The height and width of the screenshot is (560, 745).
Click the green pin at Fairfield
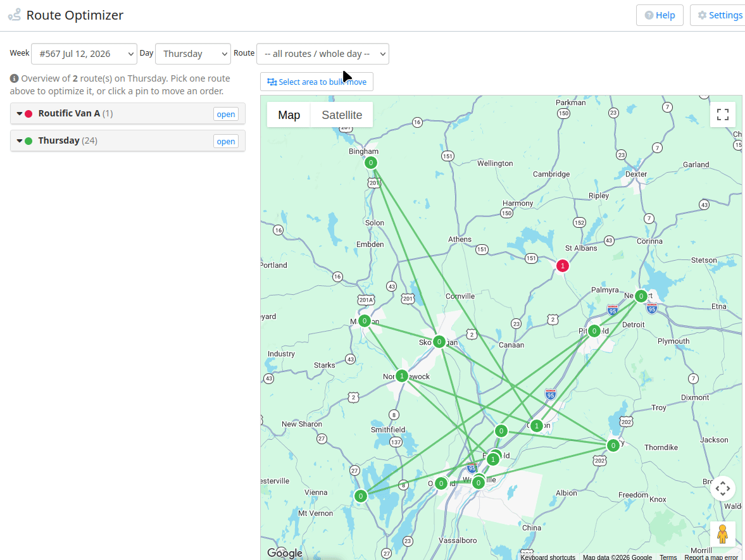[x=493, y=459]
